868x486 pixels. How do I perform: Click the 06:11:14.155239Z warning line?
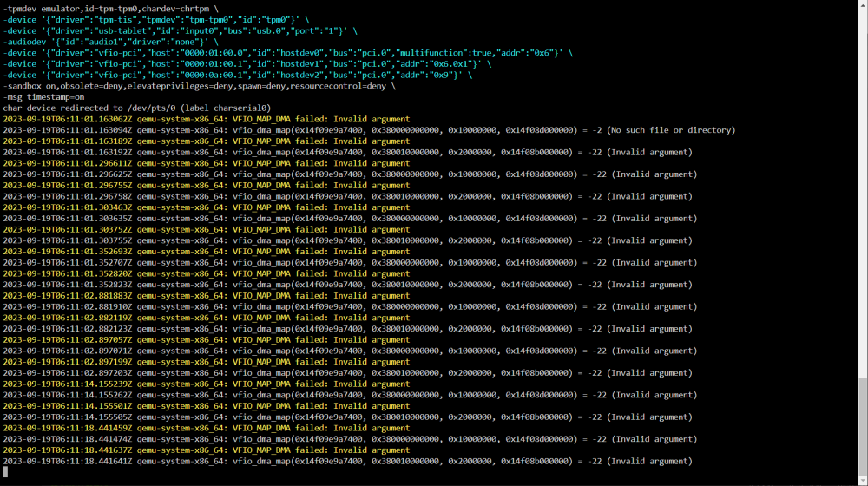[x=206, y=384]
